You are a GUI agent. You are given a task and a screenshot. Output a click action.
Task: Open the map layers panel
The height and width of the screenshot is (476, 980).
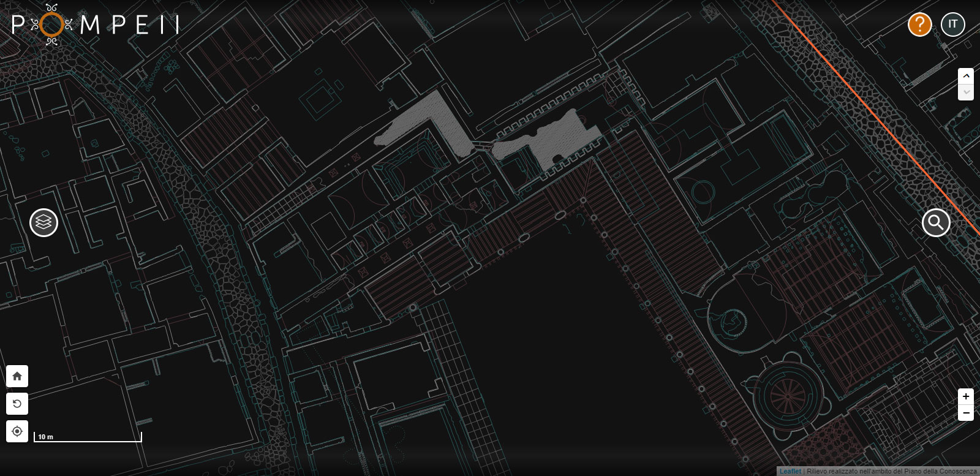tap(43, 222)
